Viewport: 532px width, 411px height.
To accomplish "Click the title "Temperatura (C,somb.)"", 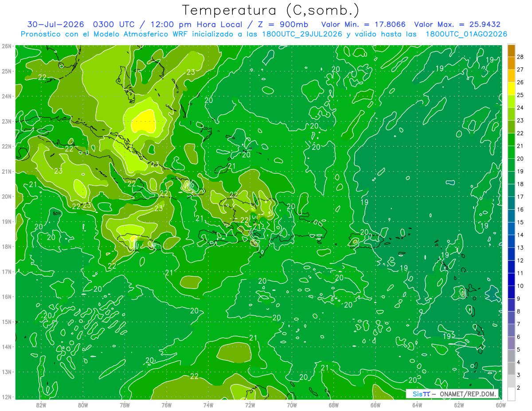I will (x=271, y=10).
